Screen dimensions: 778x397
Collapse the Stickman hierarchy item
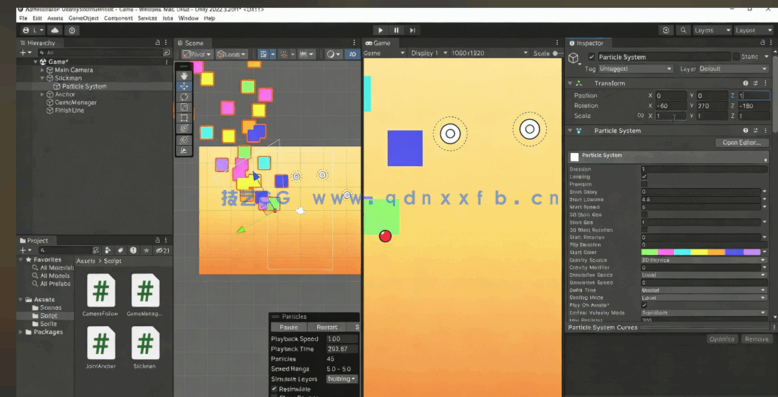42,78
